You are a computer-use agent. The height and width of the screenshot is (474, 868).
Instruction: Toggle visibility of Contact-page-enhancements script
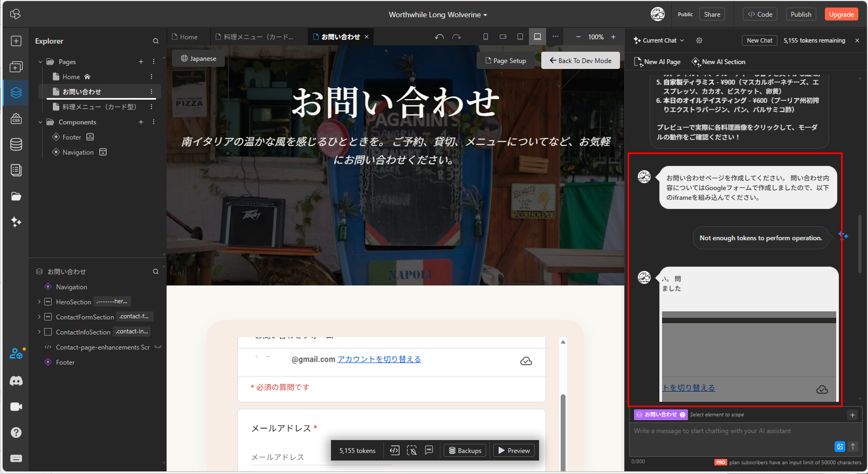click(x=158, y=347)
